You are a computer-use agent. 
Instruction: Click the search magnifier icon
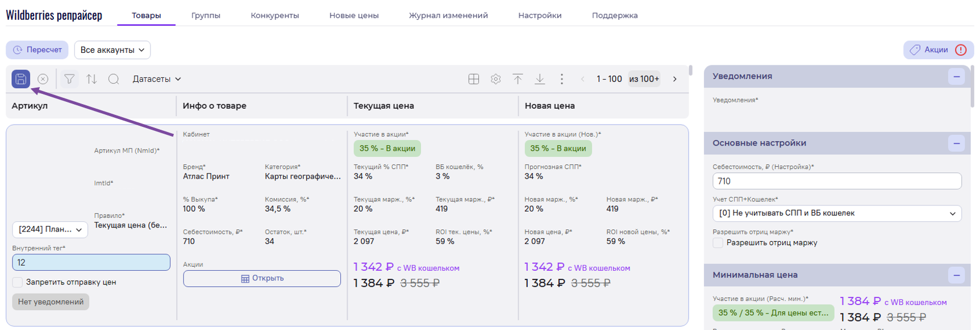[x=114, y=79]
